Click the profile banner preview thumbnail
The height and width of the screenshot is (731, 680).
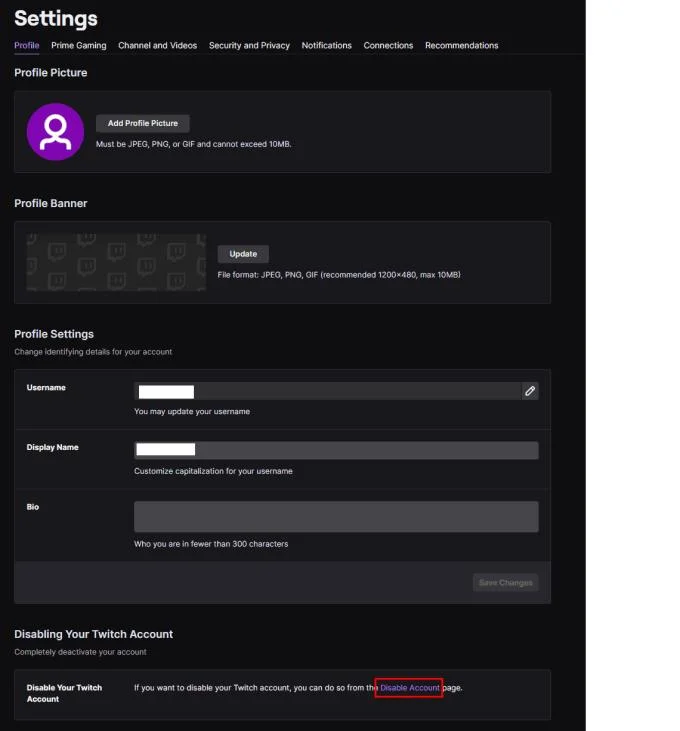(x=116, y=262)
